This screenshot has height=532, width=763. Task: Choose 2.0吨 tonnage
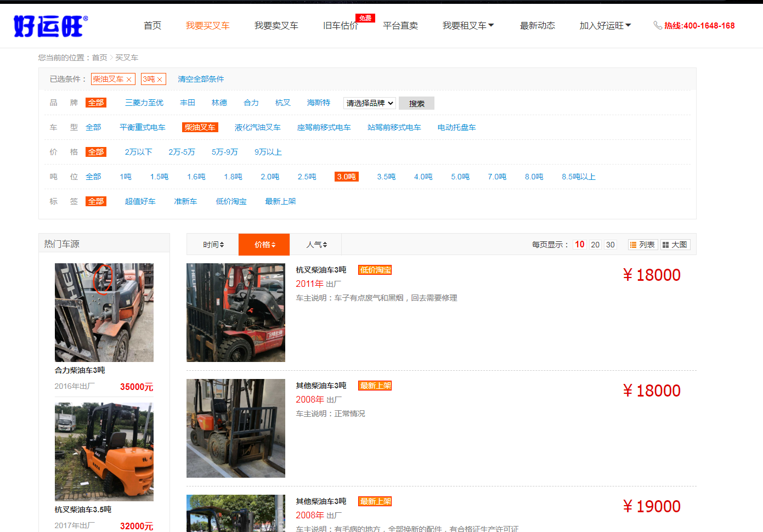pyautogui.click(x=270, y=177)
